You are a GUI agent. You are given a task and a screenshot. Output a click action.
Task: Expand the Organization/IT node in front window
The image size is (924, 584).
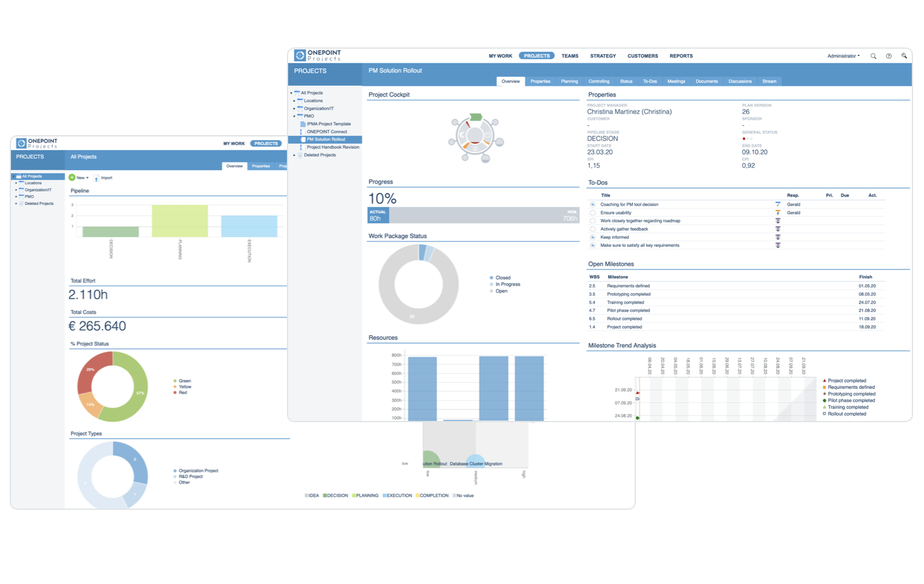click(x=294, y=109)
